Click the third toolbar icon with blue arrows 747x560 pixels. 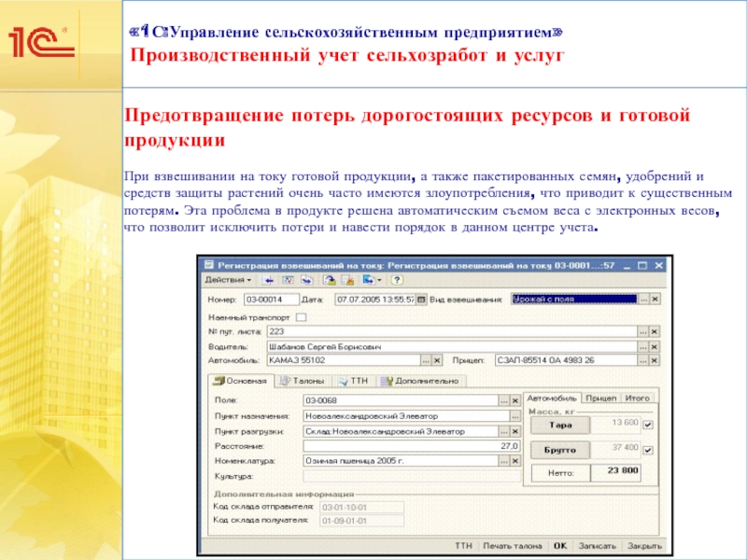point(306,280)
